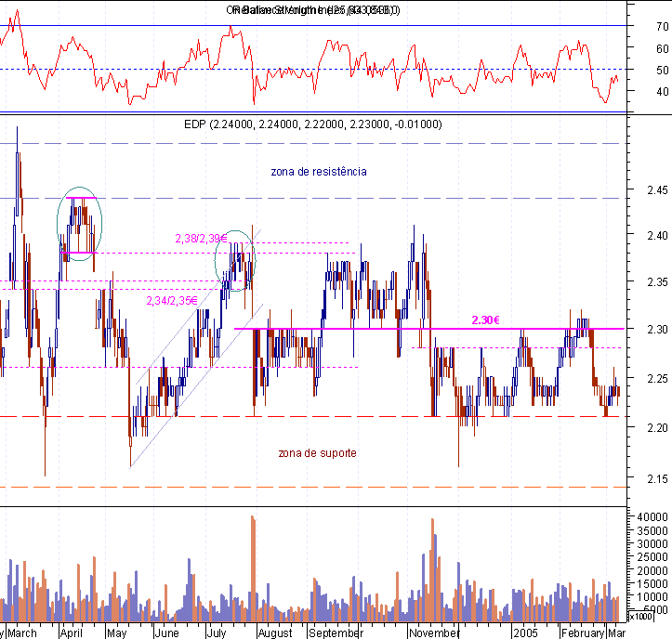Select the red dashed support line at 2.21
The height and width of the screenshot is (639, 672).
point(313,416)
